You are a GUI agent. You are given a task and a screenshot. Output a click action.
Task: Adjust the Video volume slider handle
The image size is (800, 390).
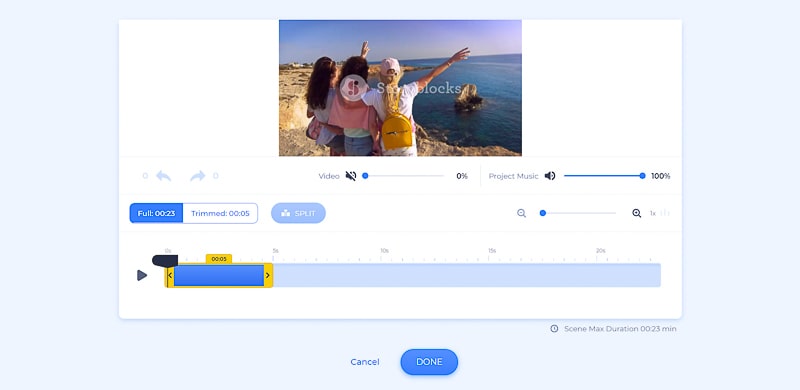coord(365,176)
